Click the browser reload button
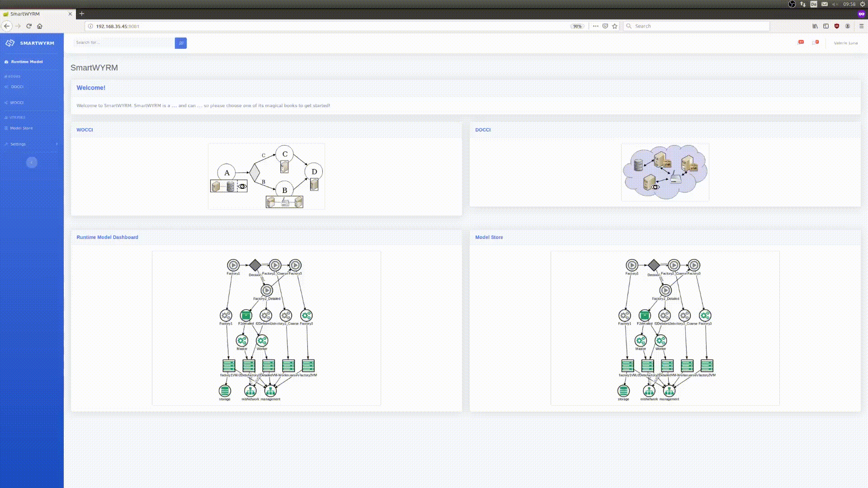Screen dimensions: 868x488 tap(29, 26)
